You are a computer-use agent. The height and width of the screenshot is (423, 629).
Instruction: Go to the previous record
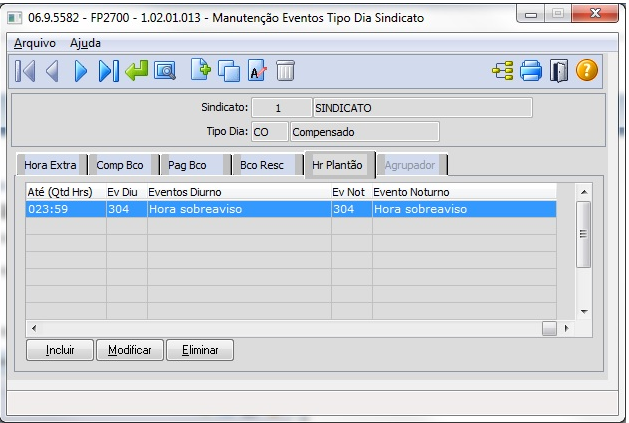click(53, 71)
